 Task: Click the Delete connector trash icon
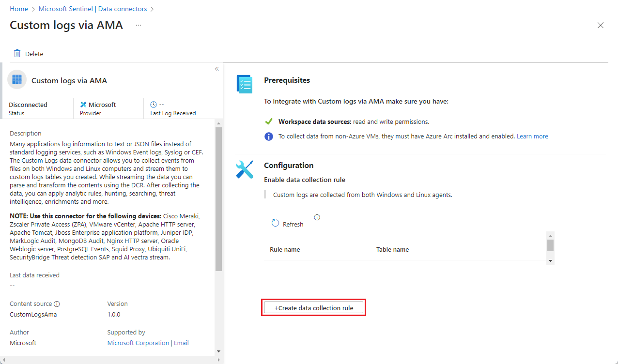pyautogui.click(x=17, y=53)
